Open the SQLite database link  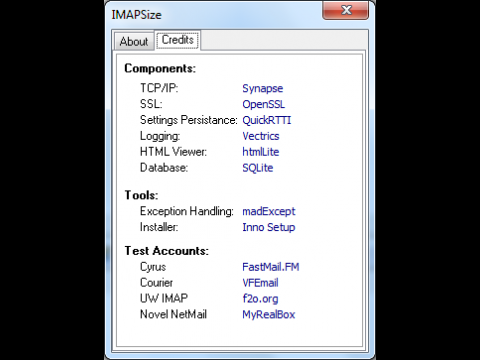pyautogui.click(x=258, y=168)
